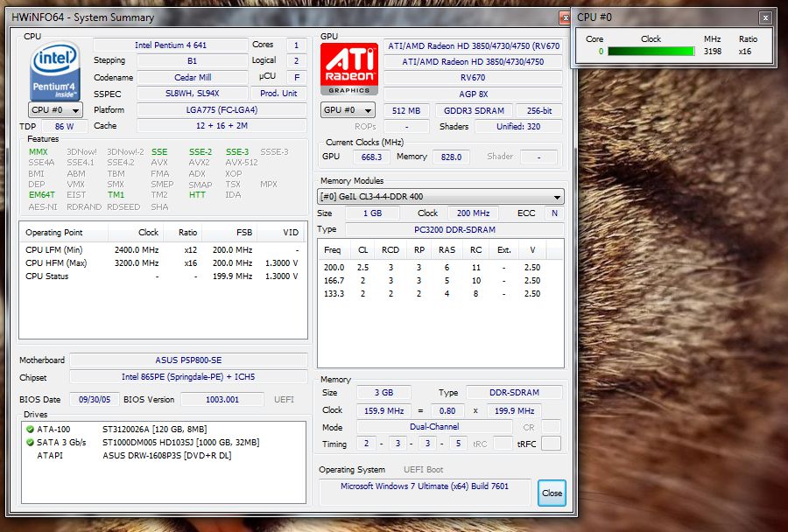This screenshot has width=788, height=532.
Task: Click the B1 stepping field
Action: 193,60
